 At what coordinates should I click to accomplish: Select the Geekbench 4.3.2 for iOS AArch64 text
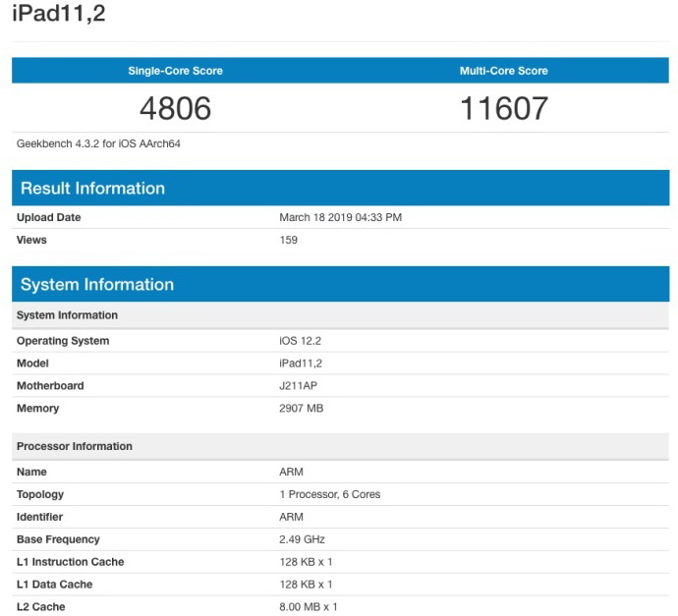(x=98, y=143)
